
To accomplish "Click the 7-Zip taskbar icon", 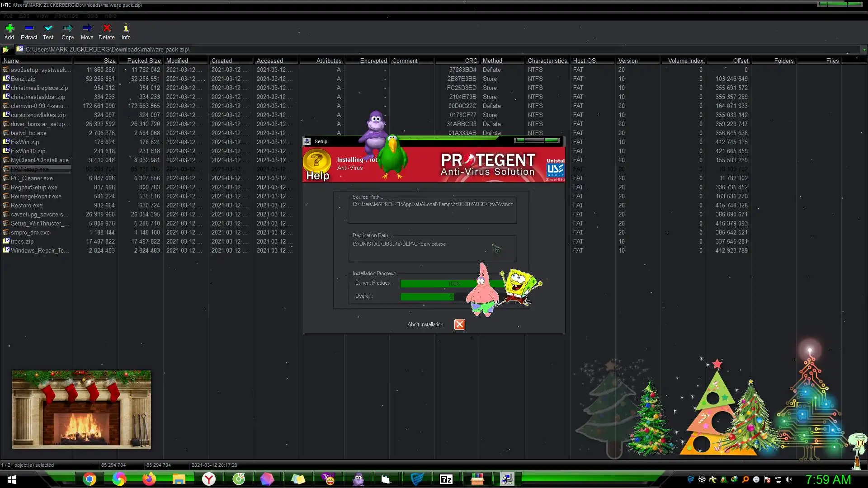I will tap(446, 479).
